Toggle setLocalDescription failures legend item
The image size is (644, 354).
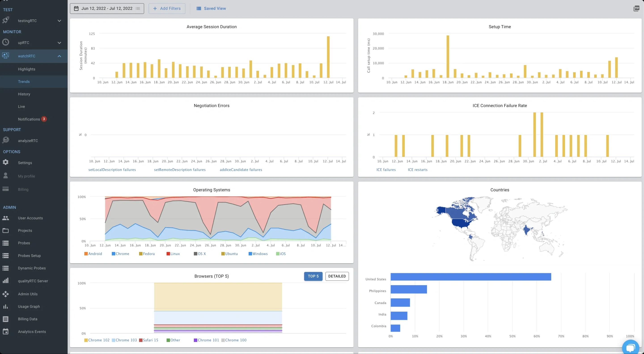coord(112,170)
